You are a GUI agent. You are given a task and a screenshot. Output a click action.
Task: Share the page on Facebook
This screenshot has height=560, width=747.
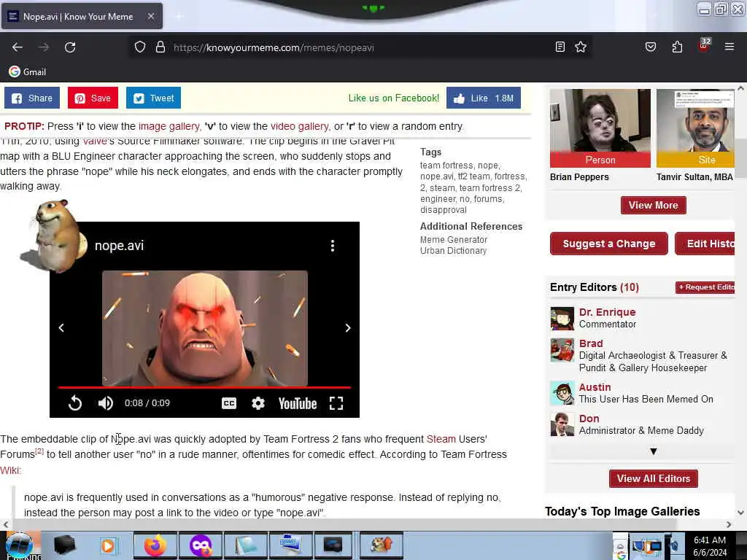(x=32, y=98)
